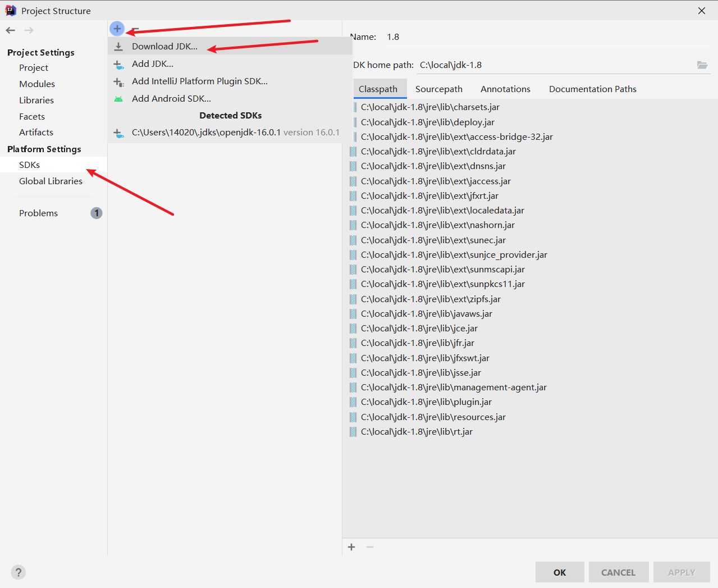Select sunmscapi.jar classpath entry
This screenshot has height=588, width=718.
click(443, 270)
